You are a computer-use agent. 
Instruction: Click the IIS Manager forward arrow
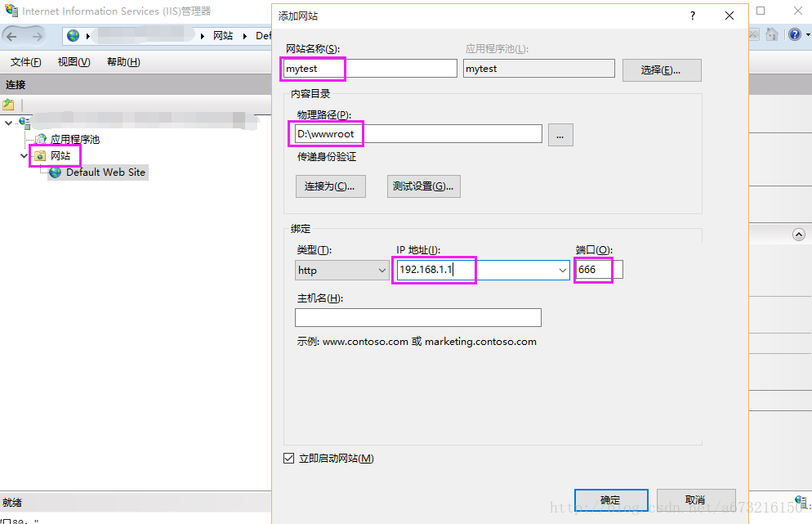tap(38, 36)
